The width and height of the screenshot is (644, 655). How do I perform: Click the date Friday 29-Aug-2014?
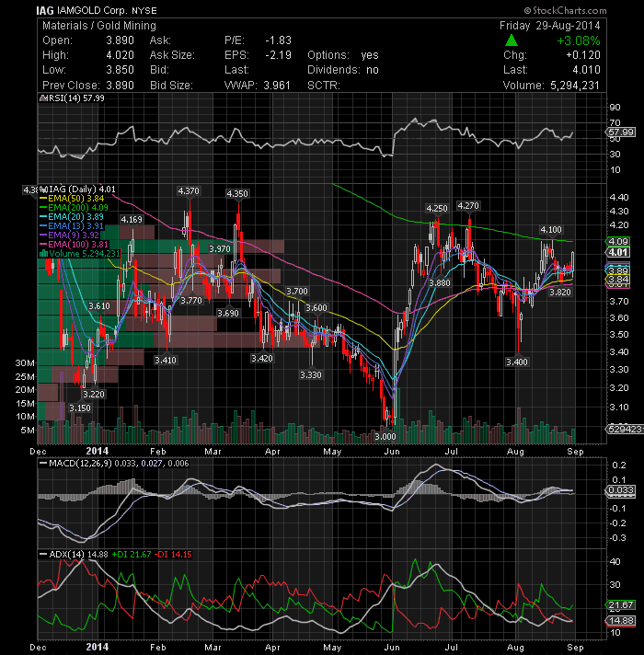(549, 26)
